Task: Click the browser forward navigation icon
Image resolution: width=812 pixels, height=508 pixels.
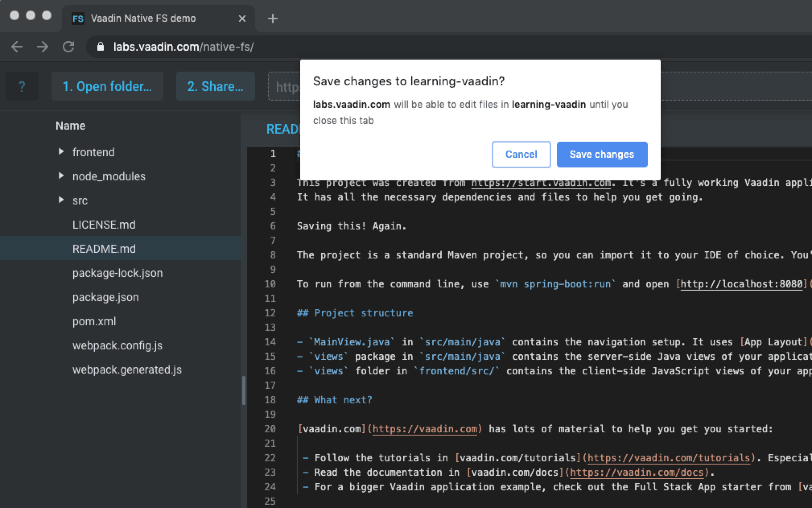Action: pos(43,46)
